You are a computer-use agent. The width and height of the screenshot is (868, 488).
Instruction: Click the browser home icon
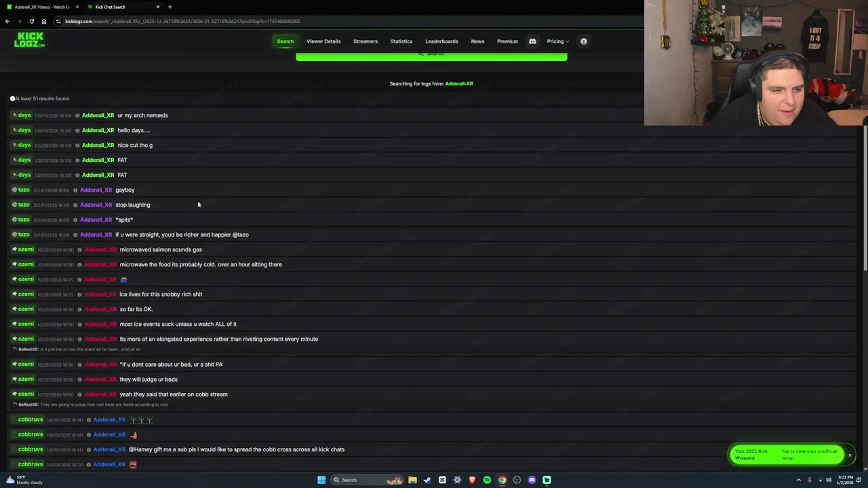44,21
